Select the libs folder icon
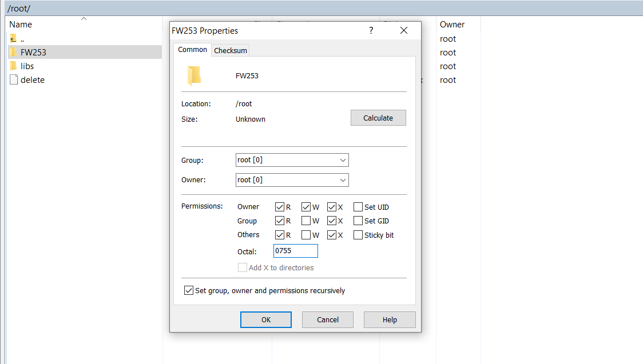This screenshot has height=364, width=643. pos(13,66)
